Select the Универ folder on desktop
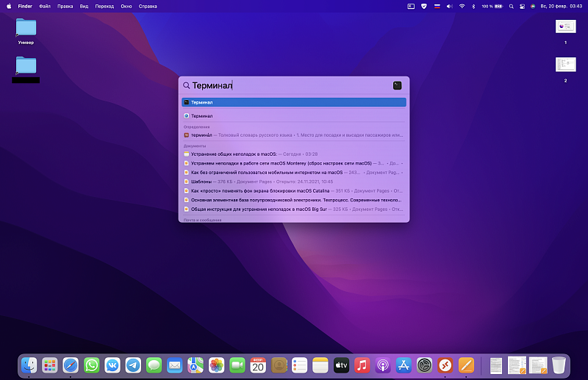The width and height of the screenshot is (588, 380). (26, 28)
